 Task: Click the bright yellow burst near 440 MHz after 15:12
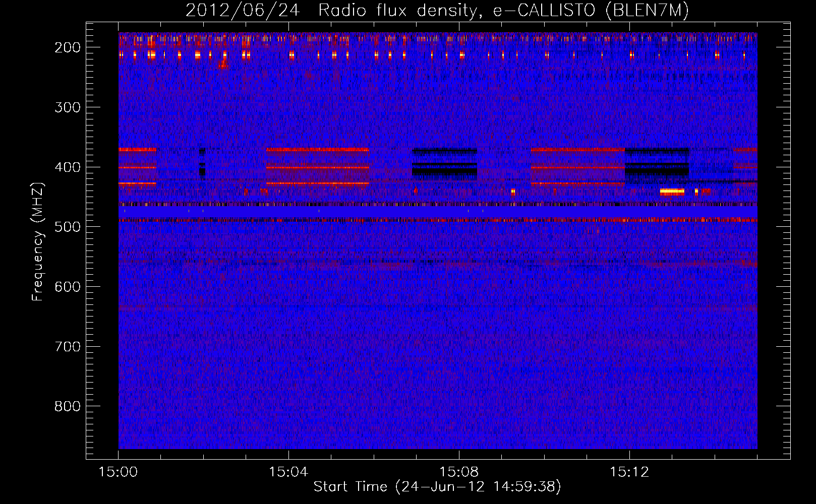point(672,192)
